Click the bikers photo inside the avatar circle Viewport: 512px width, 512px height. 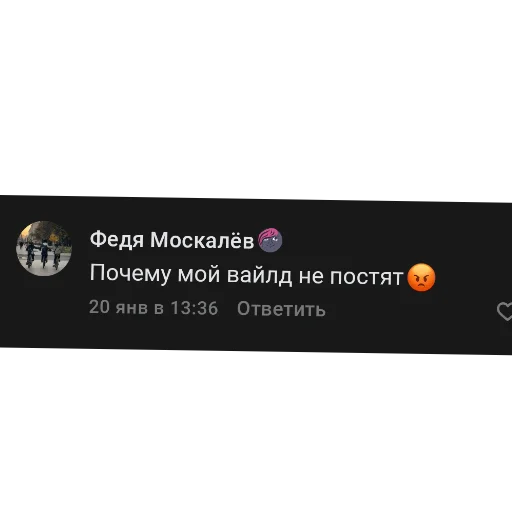[44, 248]
